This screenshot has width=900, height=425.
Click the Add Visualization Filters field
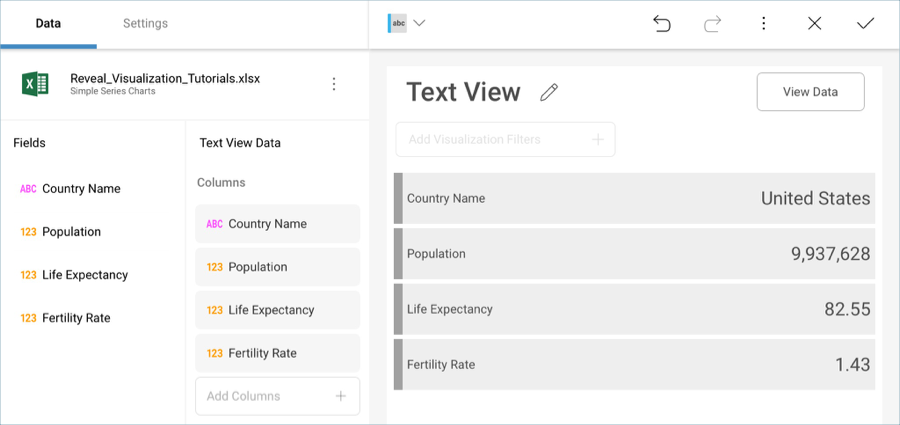495,139
